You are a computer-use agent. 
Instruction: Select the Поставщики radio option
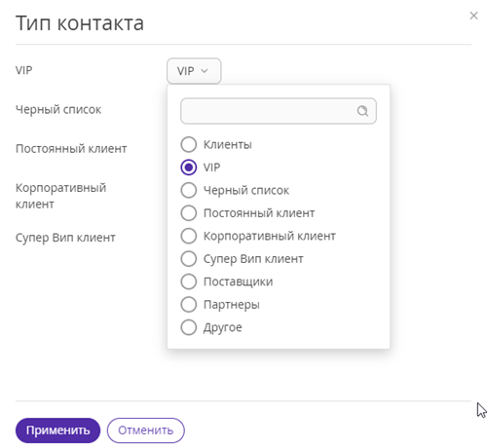point(189,281)
